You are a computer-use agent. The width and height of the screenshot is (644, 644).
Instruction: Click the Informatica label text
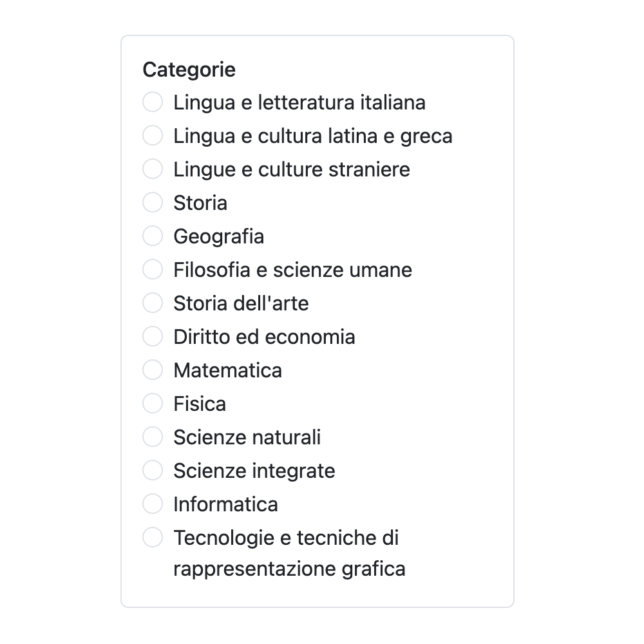[225, 504]
